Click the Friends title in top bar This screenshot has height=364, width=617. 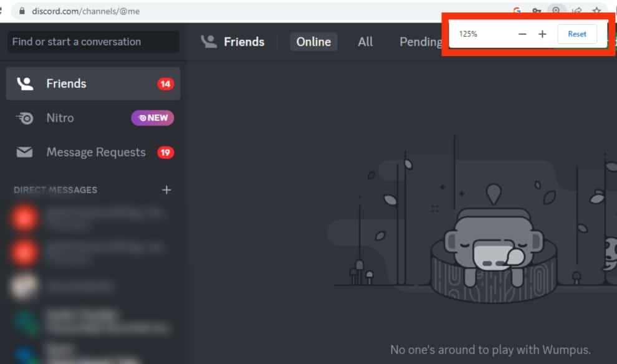(244, 42)
